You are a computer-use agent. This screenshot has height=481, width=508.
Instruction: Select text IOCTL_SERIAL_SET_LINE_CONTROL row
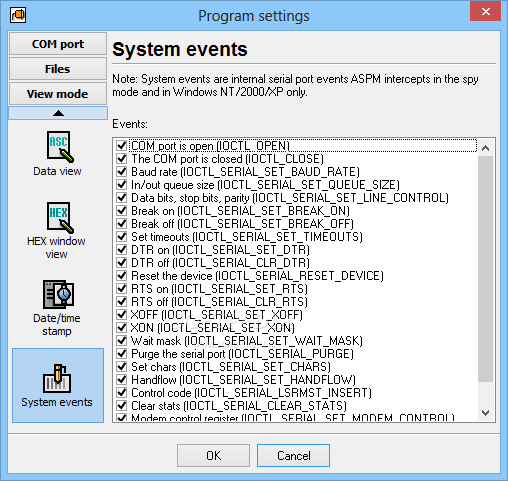point(290,198)
